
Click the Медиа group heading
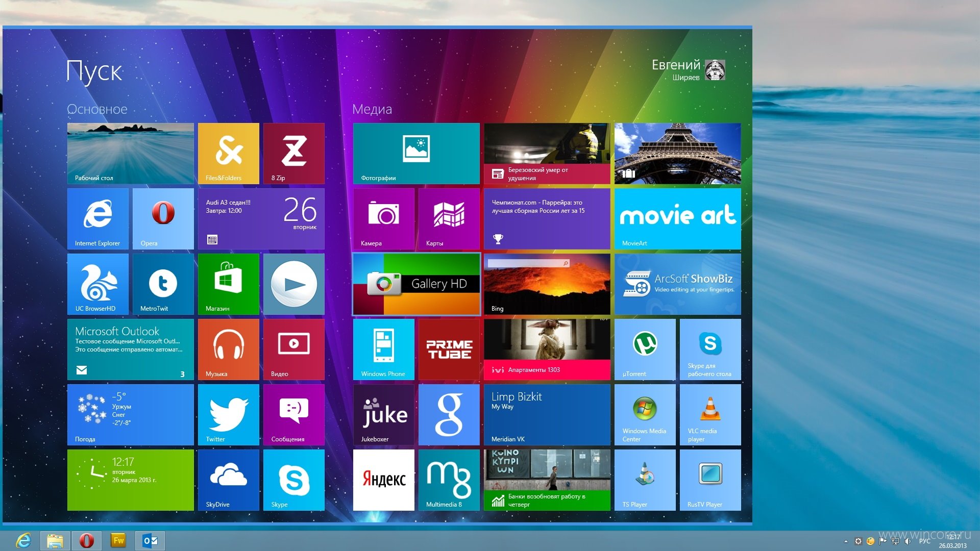(372, 109)
